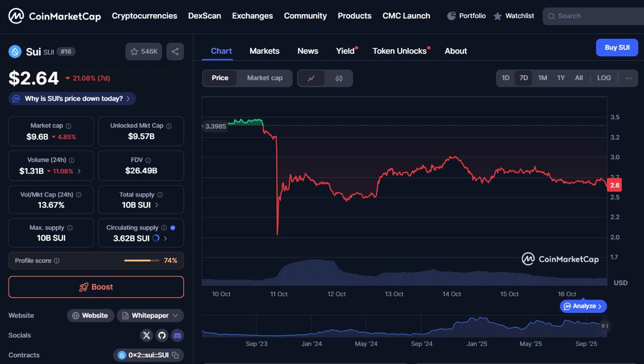Viewport: 644px width, 364px height.
Task: Open the X (Twitter) social link
Action: coord(146,335)
